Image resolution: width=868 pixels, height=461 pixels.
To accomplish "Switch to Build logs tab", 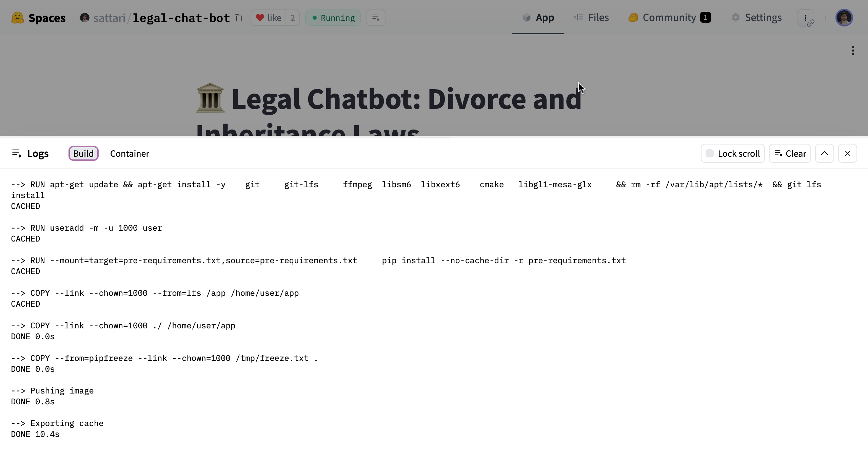I will [x=83, y=154].
